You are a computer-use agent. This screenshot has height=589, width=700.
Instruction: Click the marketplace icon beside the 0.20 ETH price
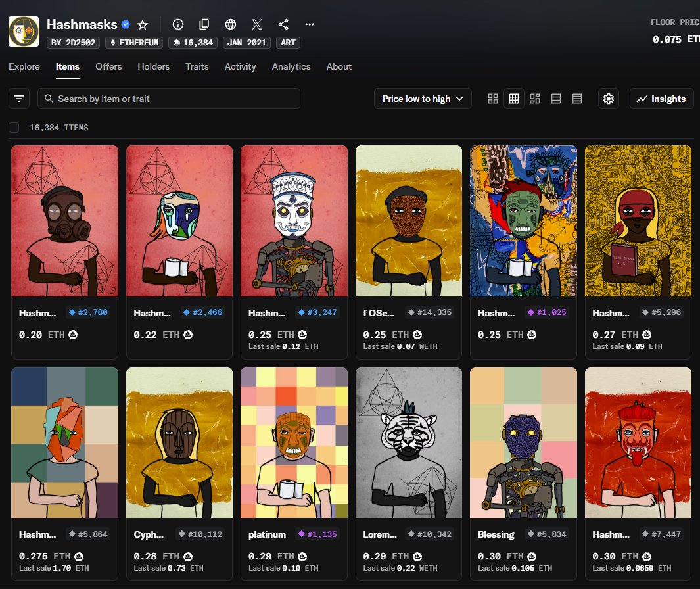73,335
